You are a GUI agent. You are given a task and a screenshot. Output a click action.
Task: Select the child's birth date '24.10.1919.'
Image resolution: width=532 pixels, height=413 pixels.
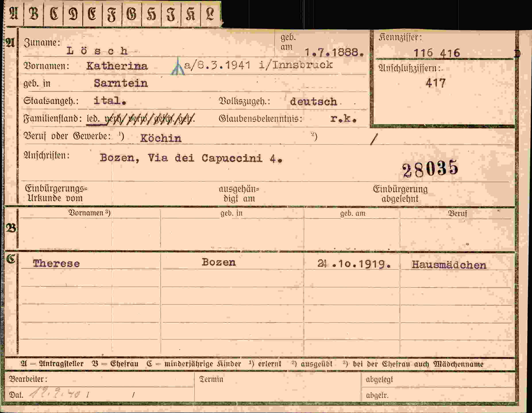click(x=354, y=264)
